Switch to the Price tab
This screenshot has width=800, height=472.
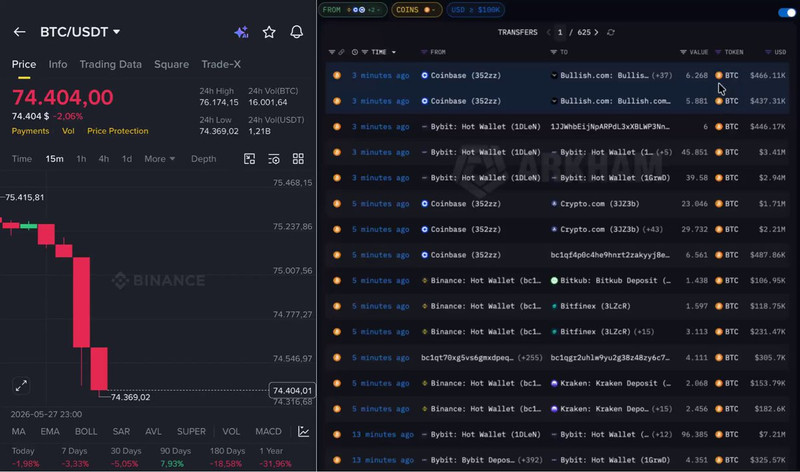[x=24, y=64]
